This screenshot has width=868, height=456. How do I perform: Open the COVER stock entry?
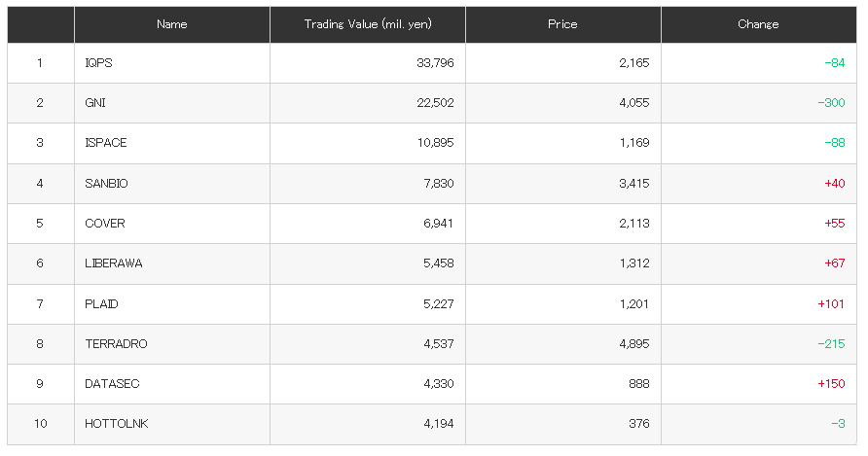(x=105, y=224)
